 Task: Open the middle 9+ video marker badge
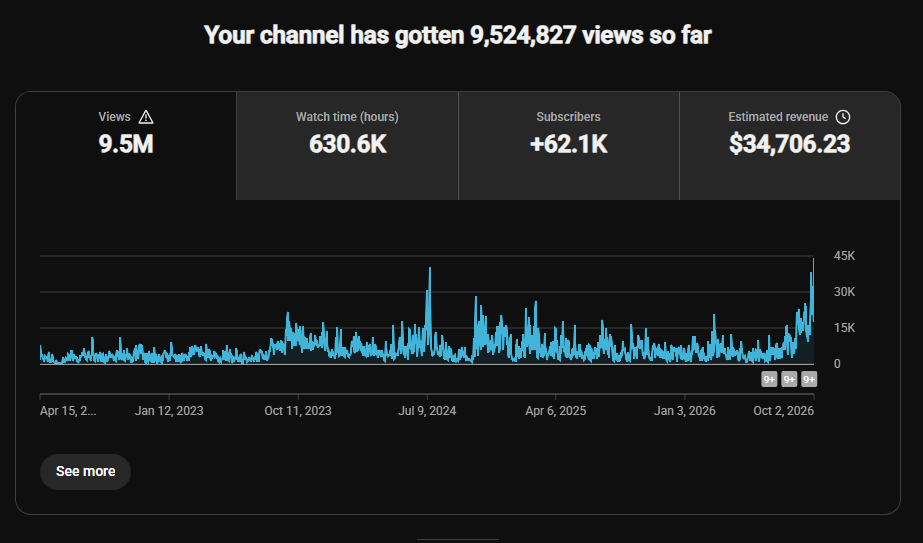click(x=789, y=379)
